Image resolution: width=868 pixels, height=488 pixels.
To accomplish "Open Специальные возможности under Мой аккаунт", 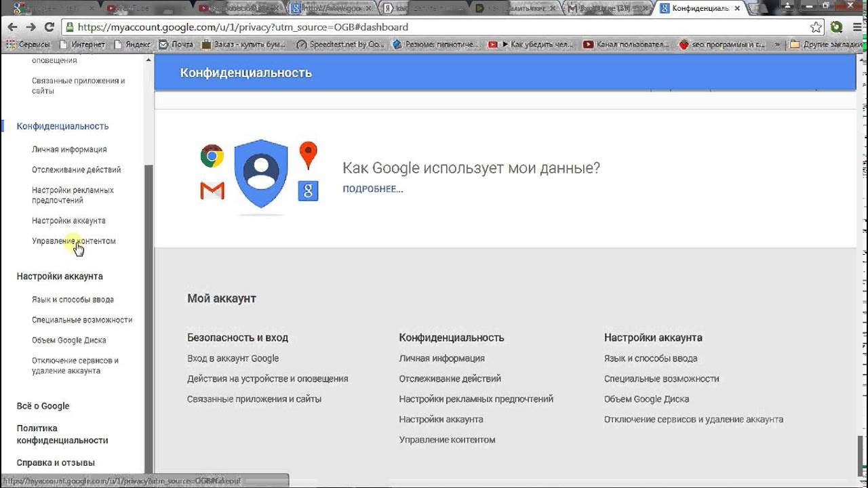I will [x=661, y=378].
